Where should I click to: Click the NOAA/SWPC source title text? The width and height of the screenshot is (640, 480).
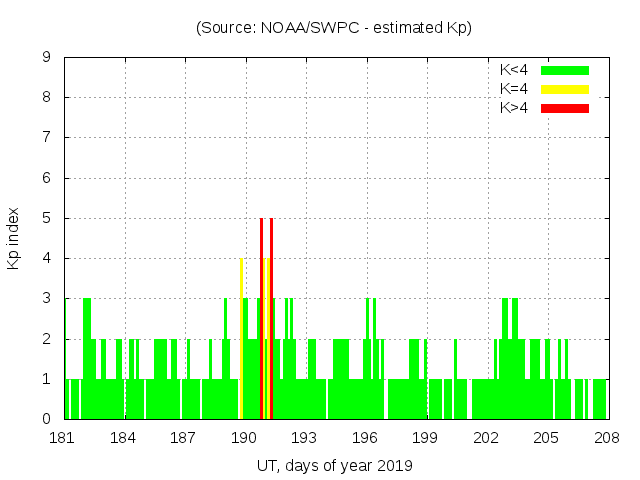point(334,28)
